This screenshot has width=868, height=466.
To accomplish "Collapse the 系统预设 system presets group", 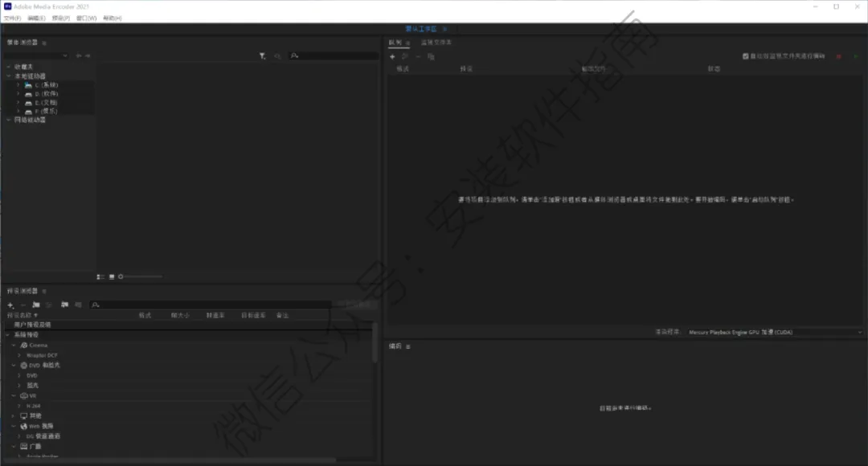I will pos(8,335).
